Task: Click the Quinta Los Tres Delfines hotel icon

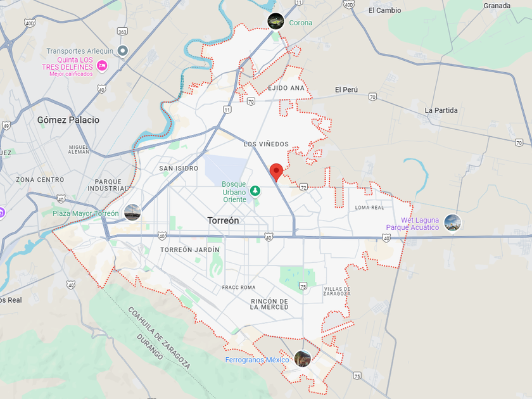Action: (102, 65)
